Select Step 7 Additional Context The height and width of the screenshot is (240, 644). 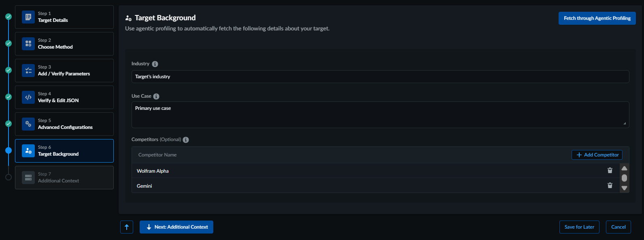[x=64, y=178]
